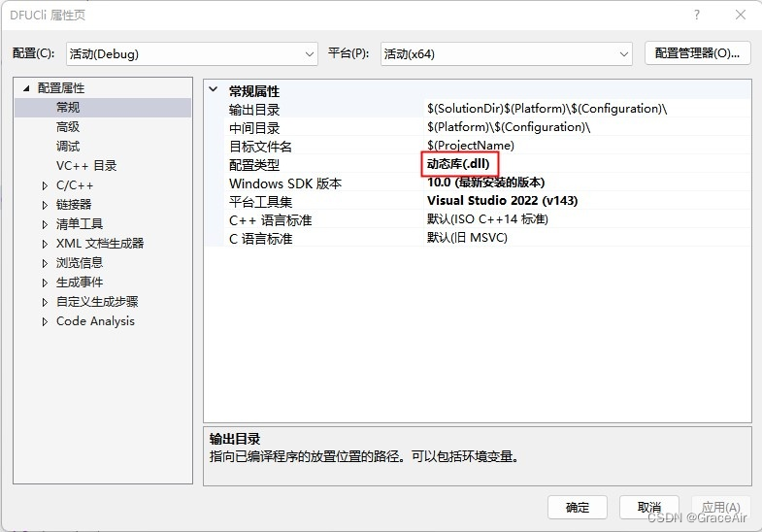Click the 取消 button
Viewport: 762px width, 532px height.
tap(649, 508)
